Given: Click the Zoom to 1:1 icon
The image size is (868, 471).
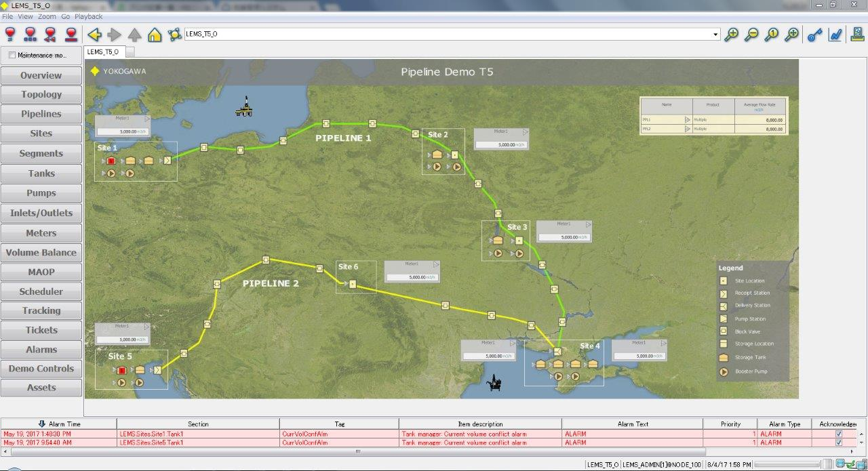Looking at the screenshot, I should 771,34.
